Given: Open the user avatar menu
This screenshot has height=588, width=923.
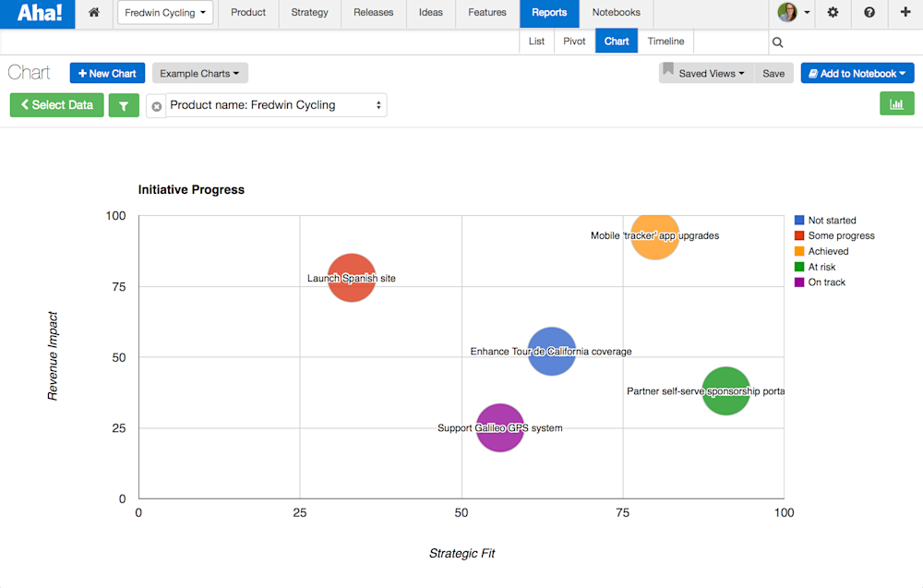Looking at the screenshot, I should click(789, 13).
